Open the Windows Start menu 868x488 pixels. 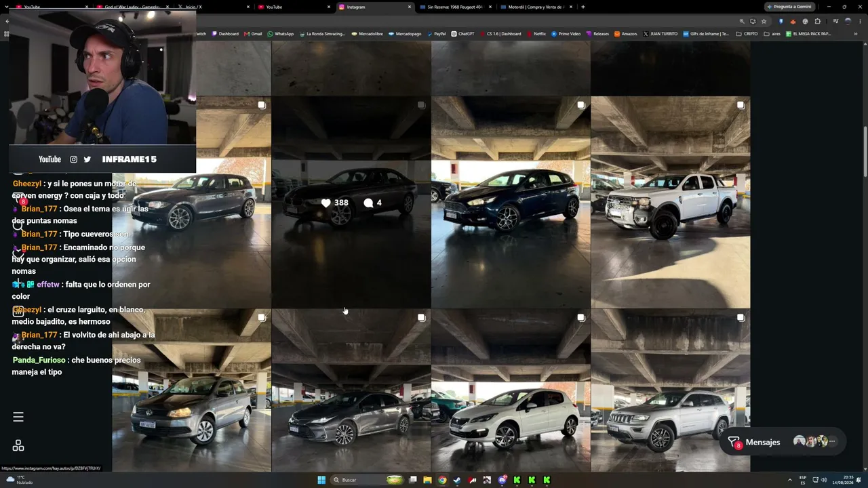tap(321, 480)
